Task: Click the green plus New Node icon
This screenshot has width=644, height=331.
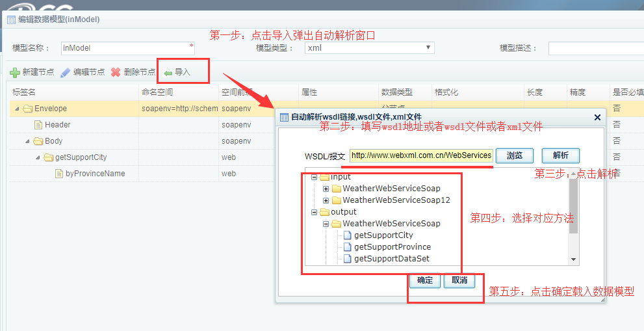Action: click(x=15, y=73)
